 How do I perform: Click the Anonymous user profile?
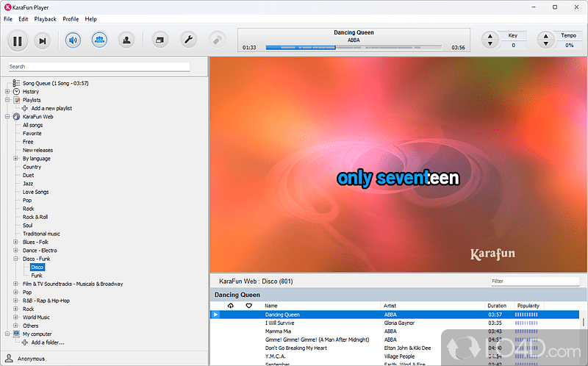31,359
